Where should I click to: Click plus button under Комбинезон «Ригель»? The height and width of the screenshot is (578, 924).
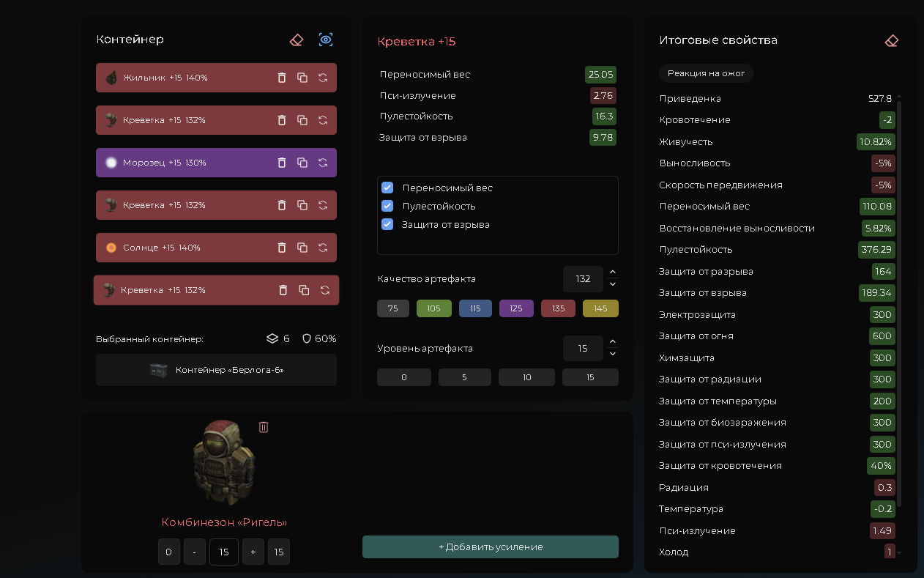pos(253,552)
